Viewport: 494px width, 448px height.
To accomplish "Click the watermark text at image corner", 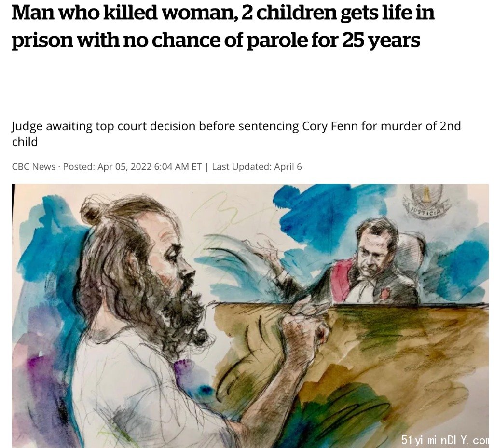I will click(x=445, y=439).
